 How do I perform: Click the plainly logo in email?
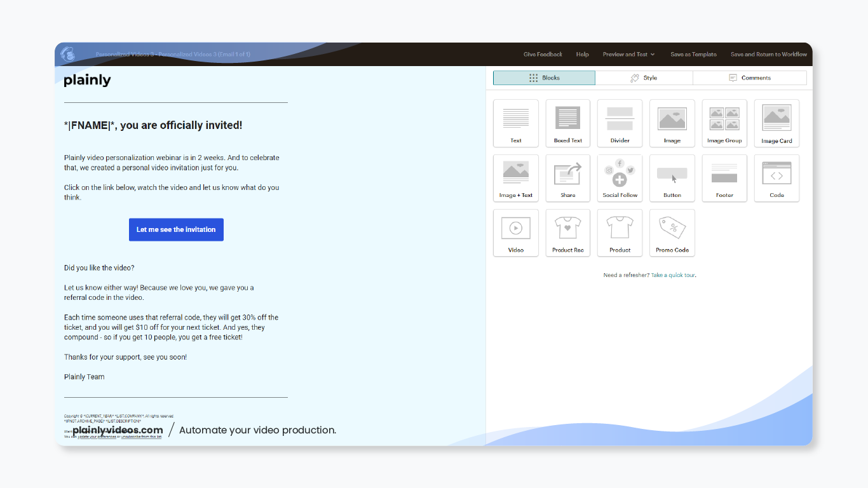(87, 80)
